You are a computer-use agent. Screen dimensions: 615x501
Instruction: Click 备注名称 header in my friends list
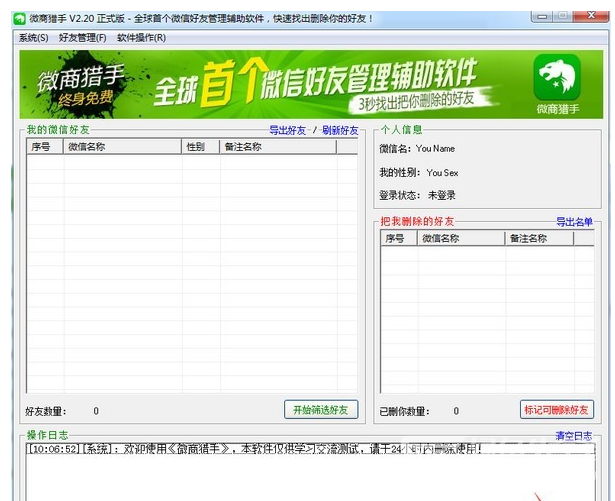tap(278, 147)
